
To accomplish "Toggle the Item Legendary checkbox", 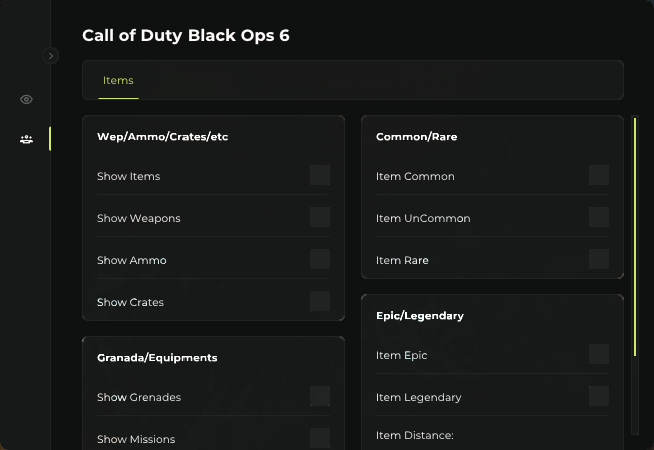I will [x=599, y=396].
